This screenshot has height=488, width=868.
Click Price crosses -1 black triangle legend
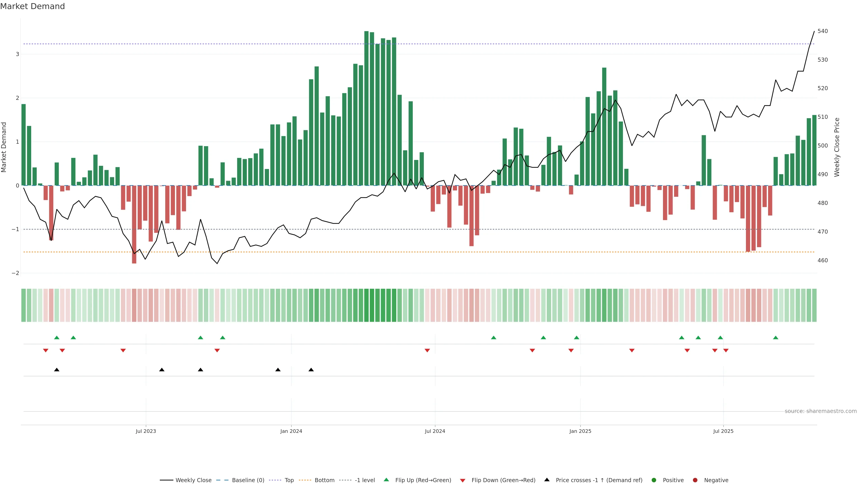pyautogui.click(x=547, y=480)
